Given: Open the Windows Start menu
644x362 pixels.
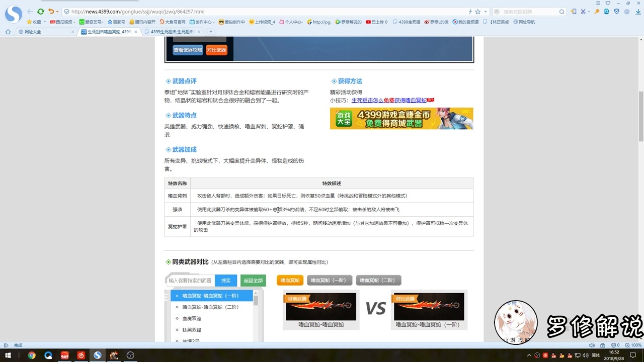Looking at the screenshot, I should tap(9, 355).
